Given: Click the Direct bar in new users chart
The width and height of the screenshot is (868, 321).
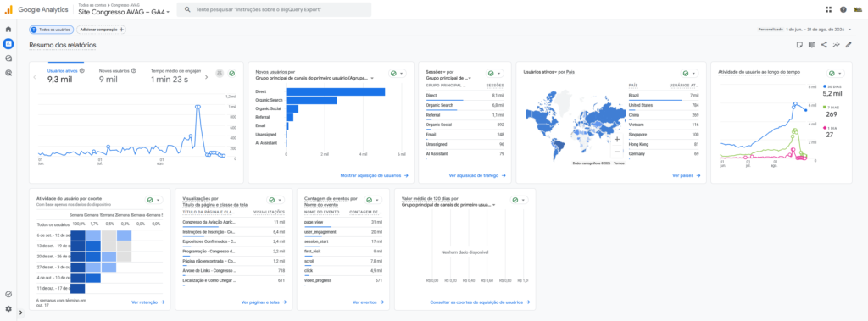Looking at the screenshot, I should pos(336,91).
